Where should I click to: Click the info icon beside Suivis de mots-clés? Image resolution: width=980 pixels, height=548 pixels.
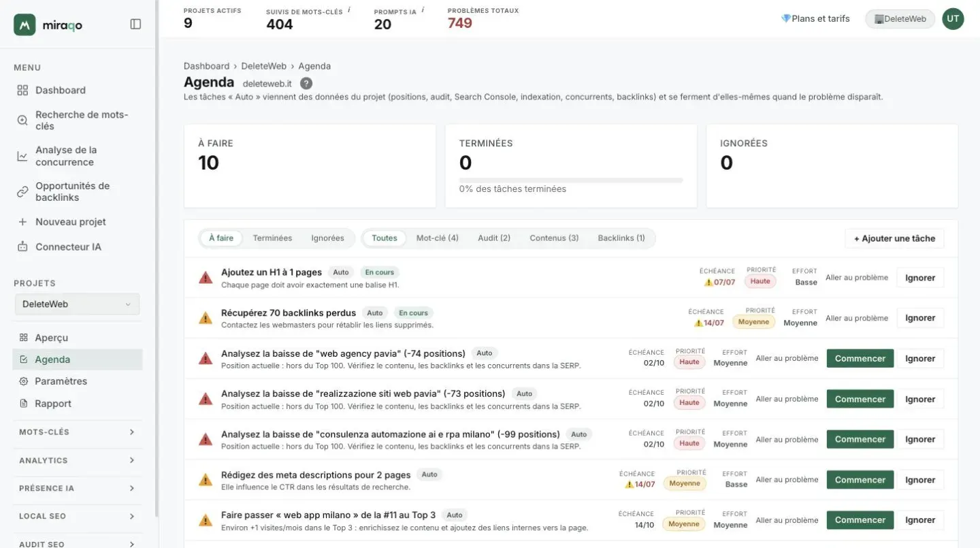[x=349, y=10]
